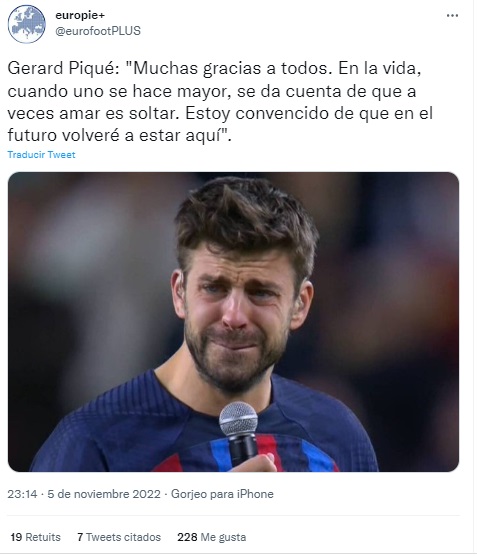Click the 5 de noviembre 2022 date
The height and width of the screenshot is (556, 477).
click(104, 494)
